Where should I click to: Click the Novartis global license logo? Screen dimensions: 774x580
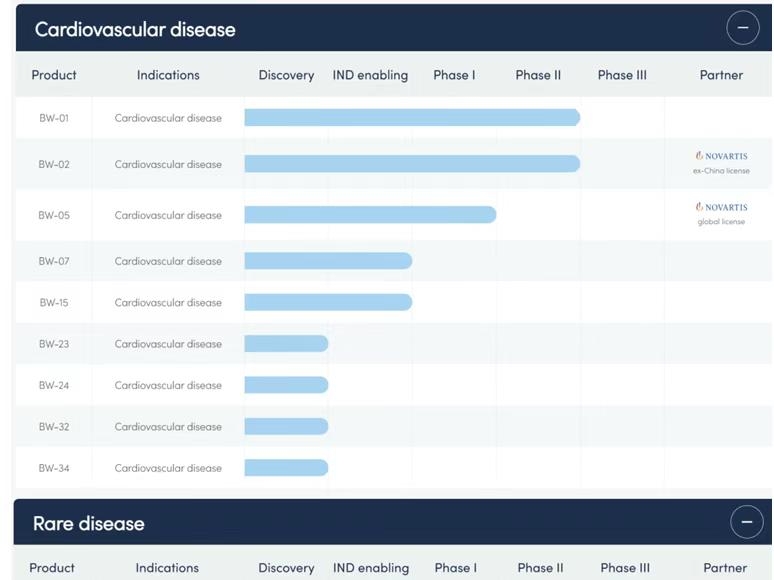coord(721,208)
